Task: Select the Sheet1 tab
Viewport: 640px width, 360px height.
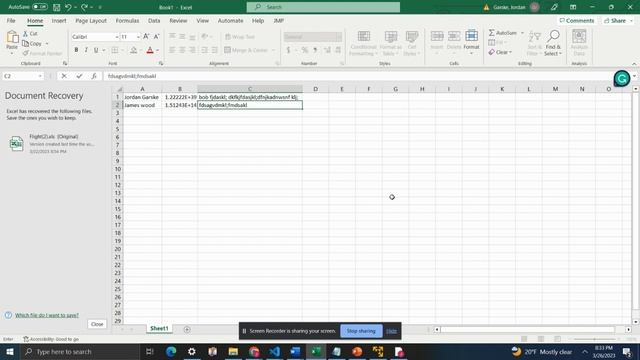Action: [159, 329]
